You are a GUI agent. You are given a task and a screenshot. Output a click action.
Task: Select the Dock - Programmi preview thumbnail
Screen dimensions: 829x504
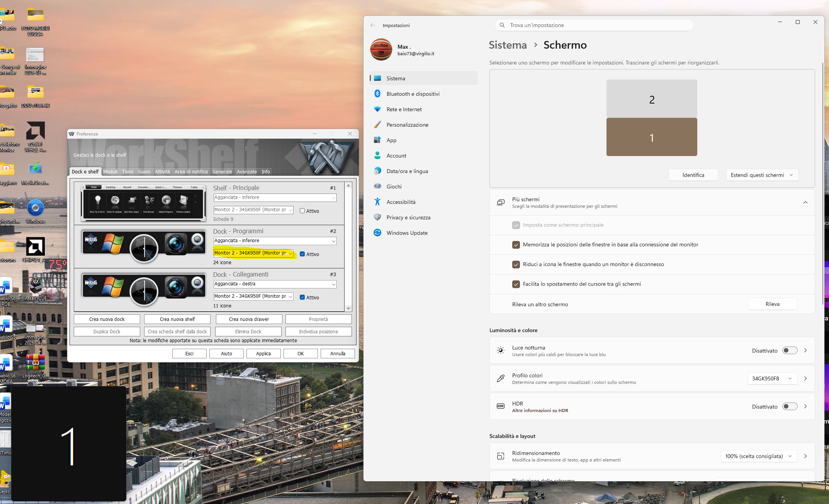144,247
